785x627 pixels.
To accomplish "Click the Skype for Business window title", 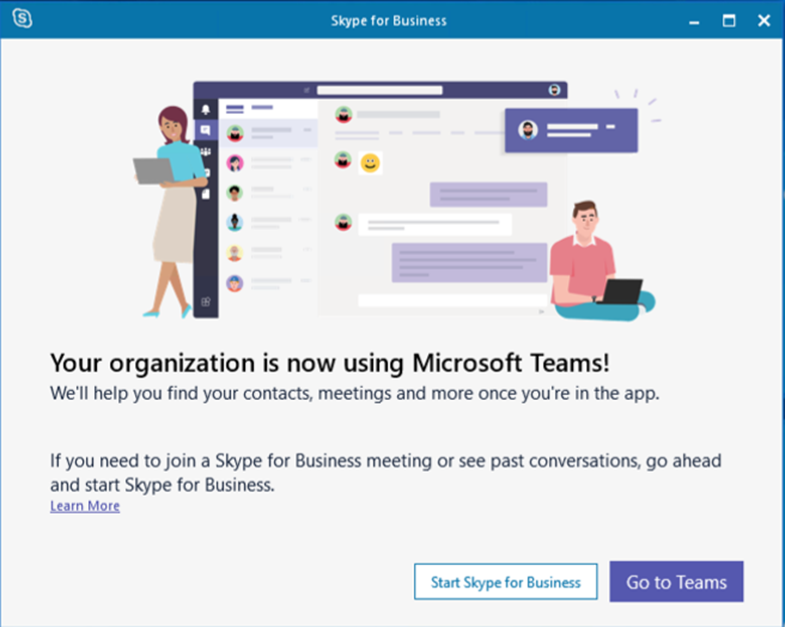I will [x=388, y=21].
